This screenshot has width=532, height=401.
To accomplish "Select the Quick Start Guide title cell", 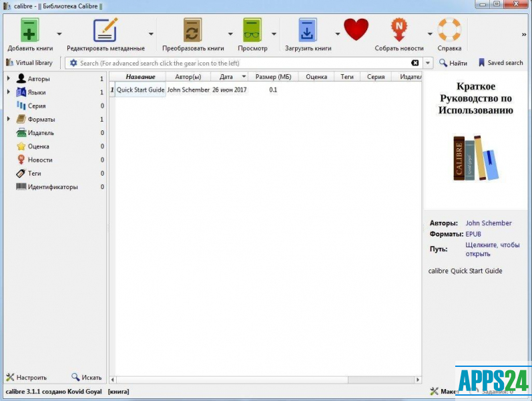I will click(x=140, y=90).
